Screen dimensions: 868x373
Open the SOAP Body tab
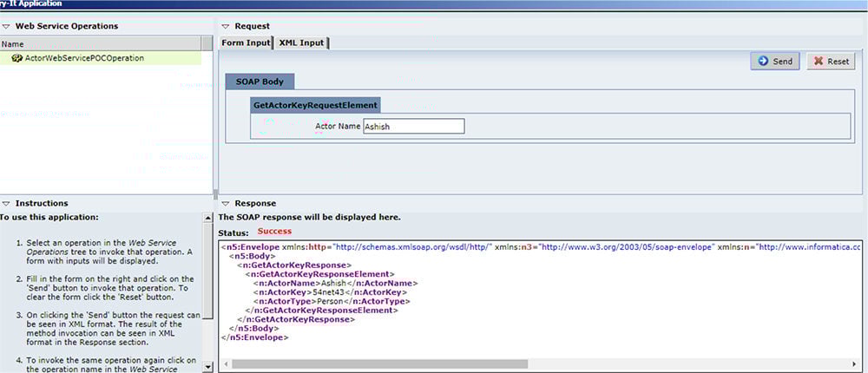pos(260,82)
